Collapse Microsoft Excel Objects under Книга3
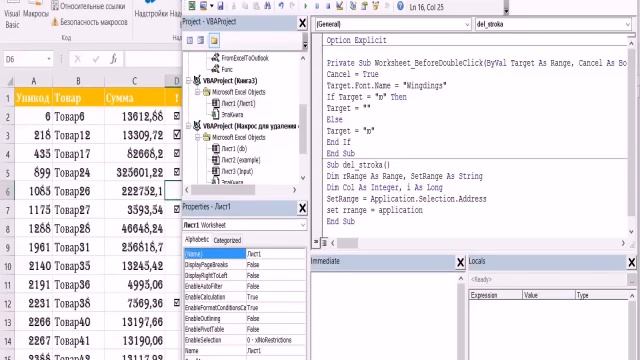Image resolution: width=640 pixels, height=360 pixels. (x=197, y=92)
